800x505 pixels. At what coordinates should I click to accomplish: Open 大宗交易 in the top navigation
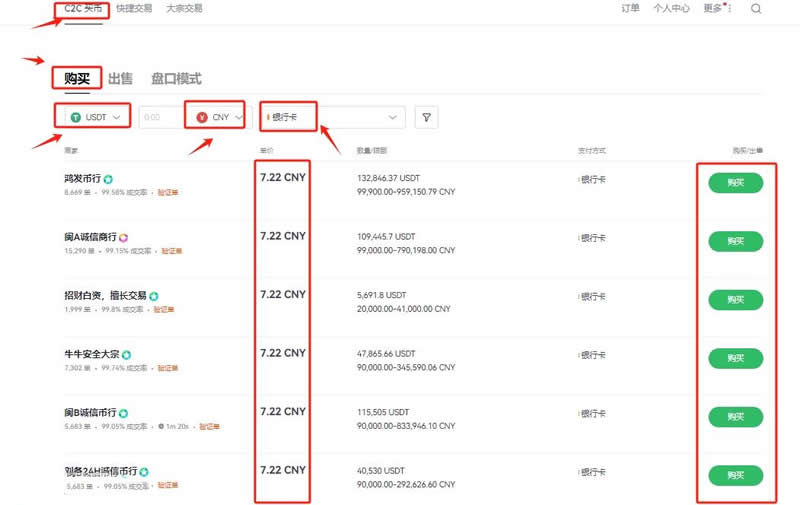pyautogui.click(x=183, y=9)
